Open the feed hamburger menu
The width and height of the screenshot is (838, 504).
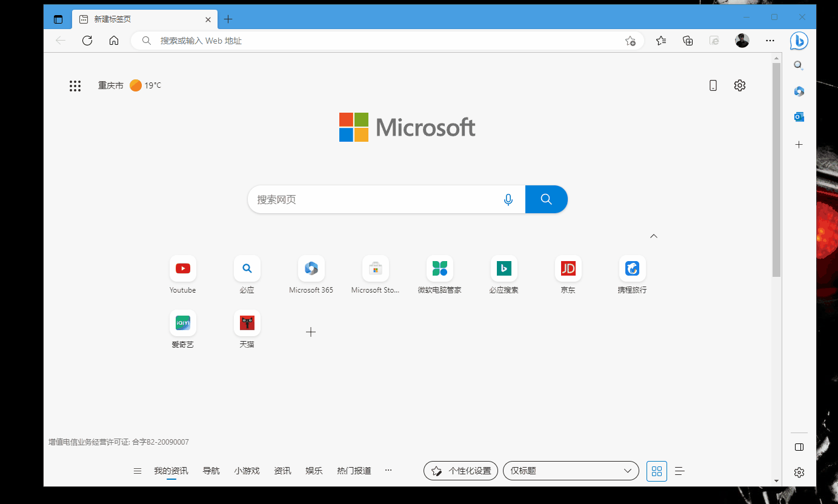click(138, 471)
